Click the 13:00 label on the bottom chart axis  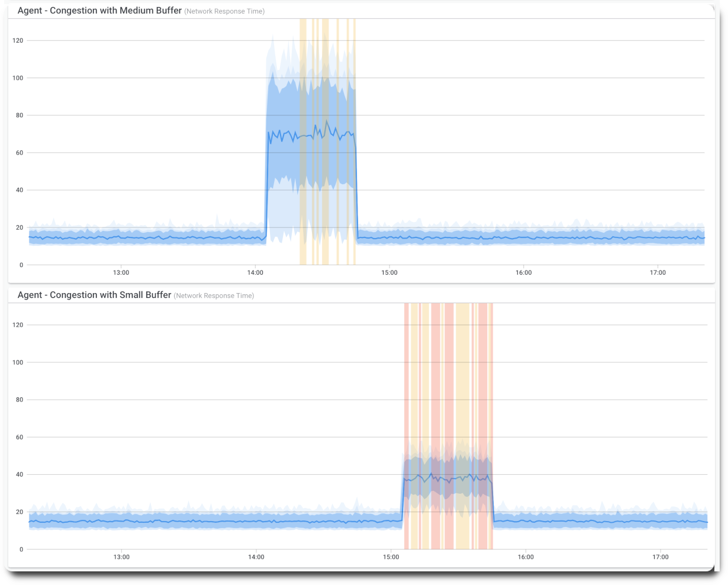(x=121, y=557)
